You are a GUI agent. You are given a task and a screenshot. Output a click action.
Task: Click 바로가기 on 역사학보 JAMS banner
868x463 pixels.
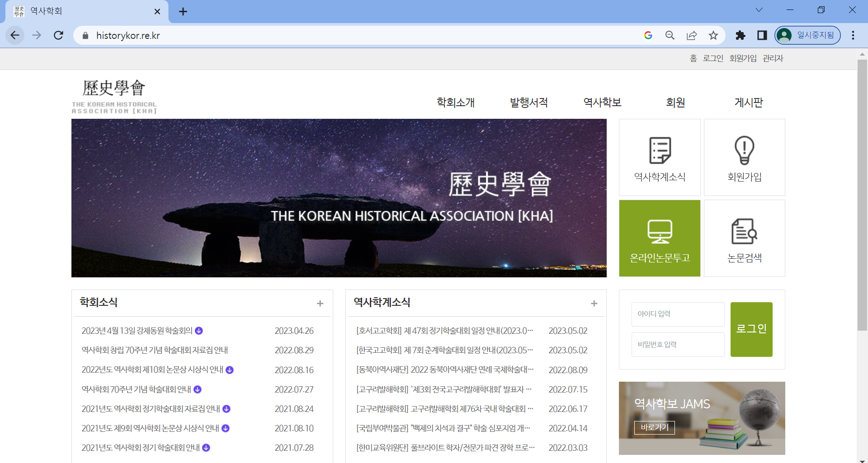coord(654,427)
